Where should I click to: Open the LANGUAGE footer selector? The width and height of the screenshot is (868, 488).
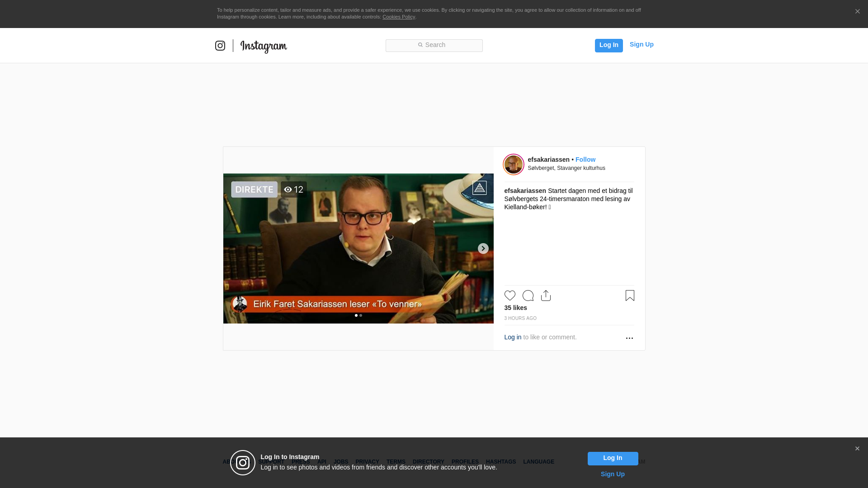[538, 462]
